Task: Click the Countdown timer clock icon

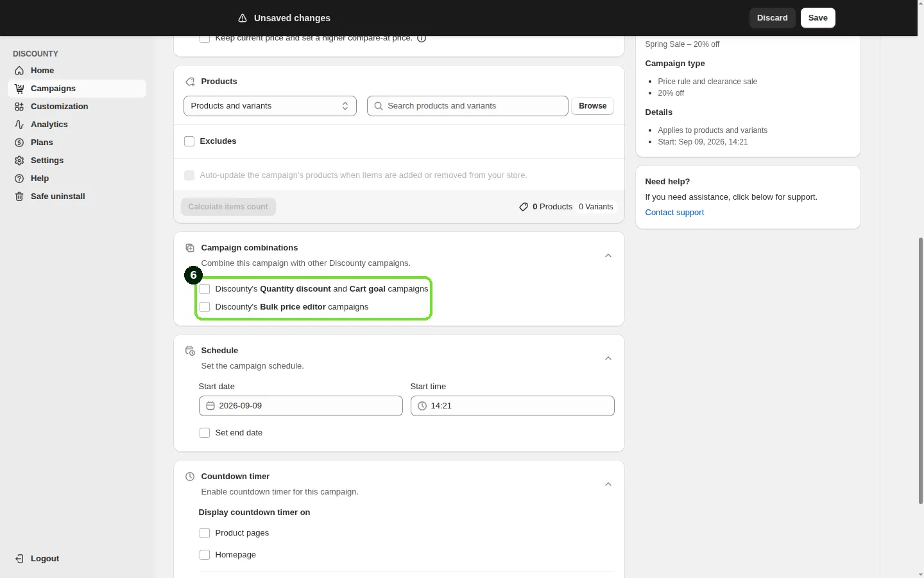Action: tap(190, 477)
